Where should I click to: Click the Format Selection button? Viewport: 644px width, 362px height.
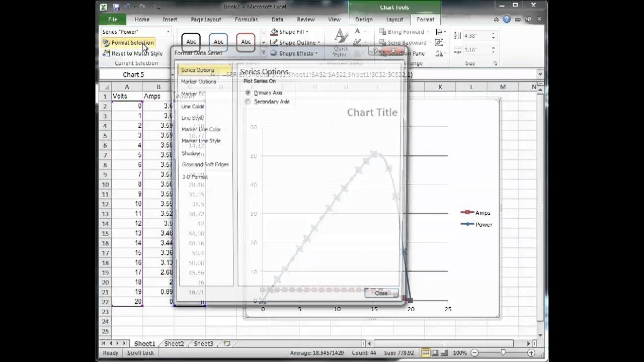click(128, 43)
